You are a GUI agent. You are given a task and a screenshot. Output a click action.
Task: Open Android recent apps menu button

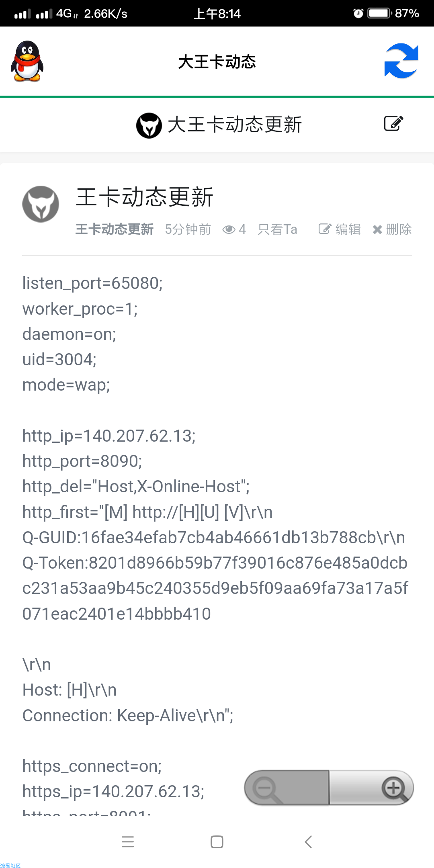(128, 841)
